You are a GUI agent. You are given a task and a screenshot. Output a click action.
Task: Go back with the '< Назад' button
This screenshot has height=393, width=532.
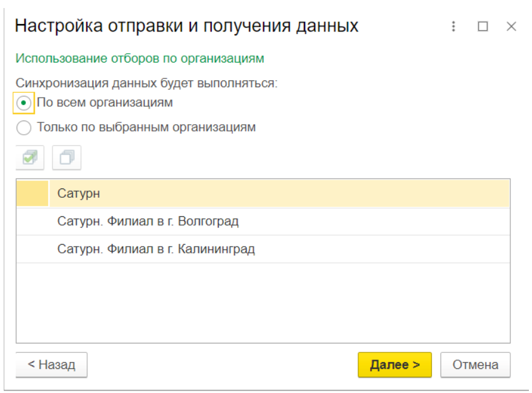click(51, 365)
